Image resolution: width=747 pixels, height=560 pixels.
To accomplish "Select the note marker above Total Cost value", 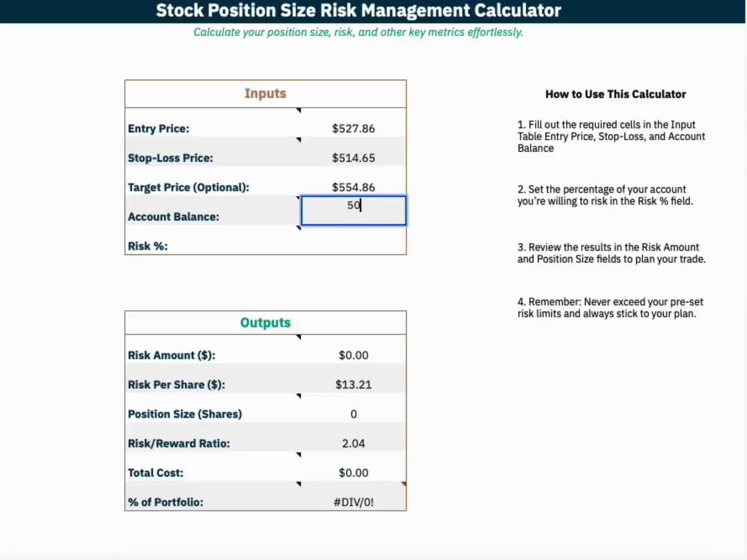I will pos(299,454).
